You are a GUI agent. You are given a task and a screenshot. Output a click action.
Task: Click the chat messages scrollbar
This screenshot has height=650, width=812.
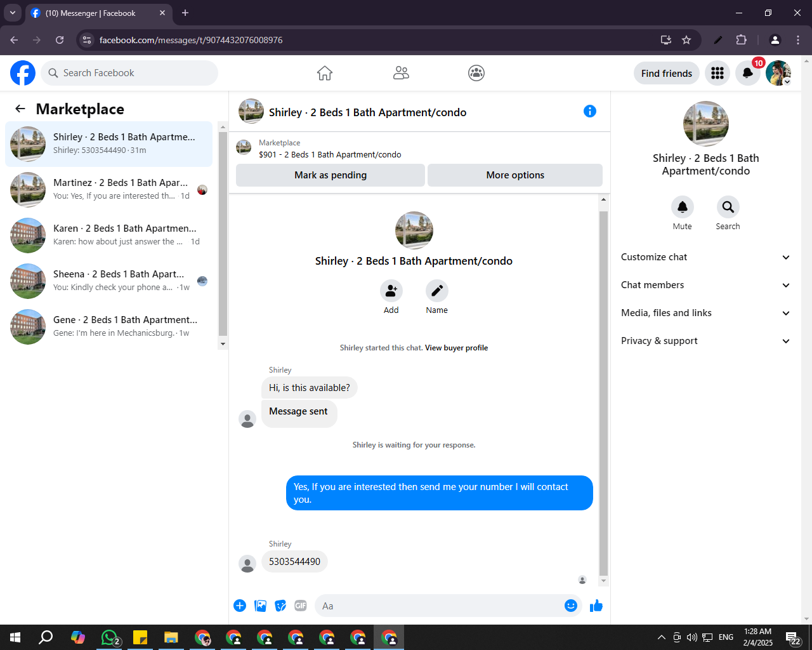[603, 394]
